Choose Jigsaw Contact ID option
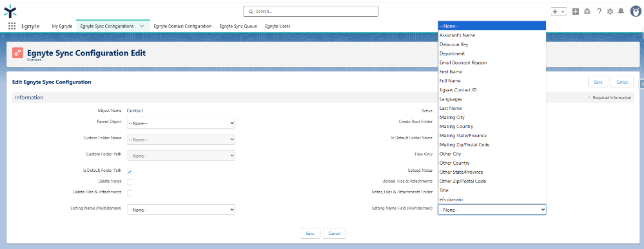This screenshot has height=249, width=644. tap(492, 90)
